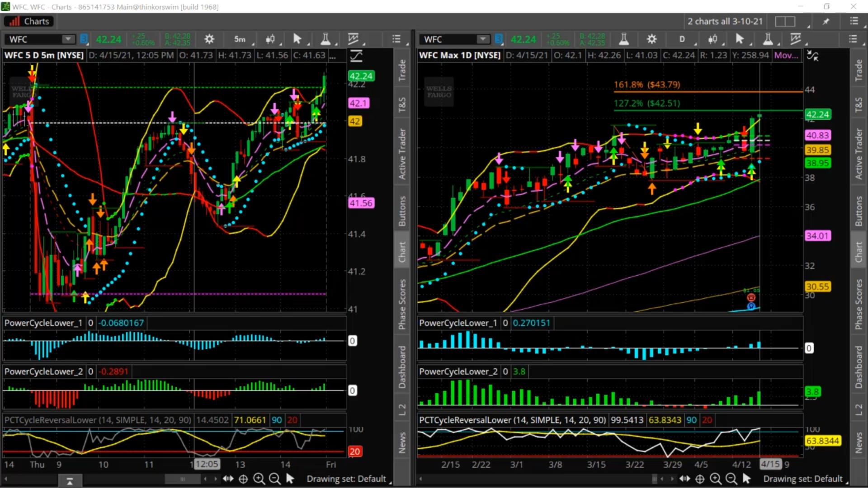Open the News tab on right sidebar
The width and height of the screenshot is (868, 488).
pos(859,442)
